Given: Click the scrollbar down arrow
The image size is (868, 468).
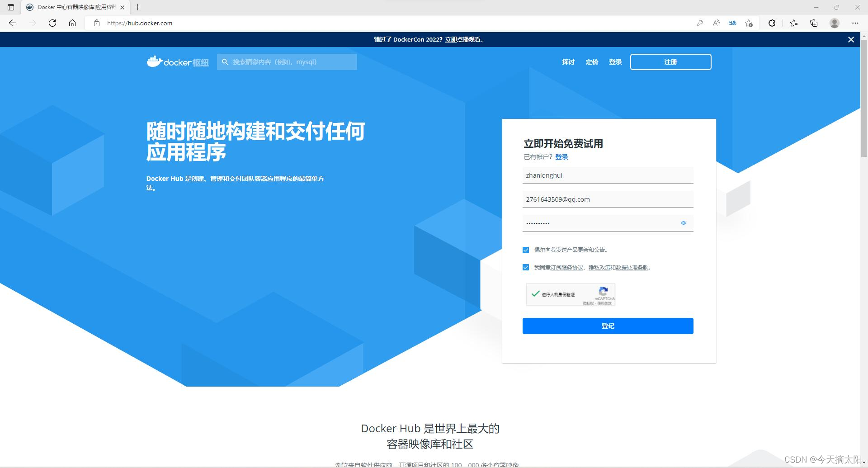Looking at the screenshot, I should pyautogui.click(x=864, y=463).
